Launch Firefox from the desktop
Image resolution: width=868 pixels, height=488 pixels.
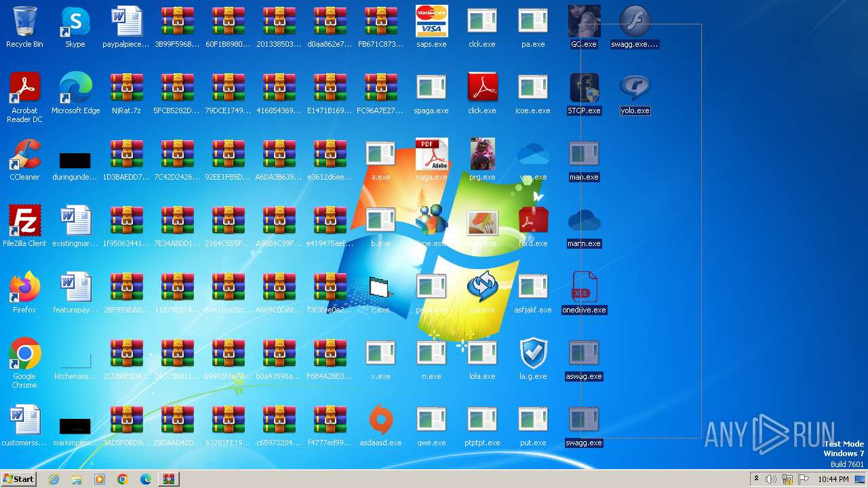(x=24, y=293)
